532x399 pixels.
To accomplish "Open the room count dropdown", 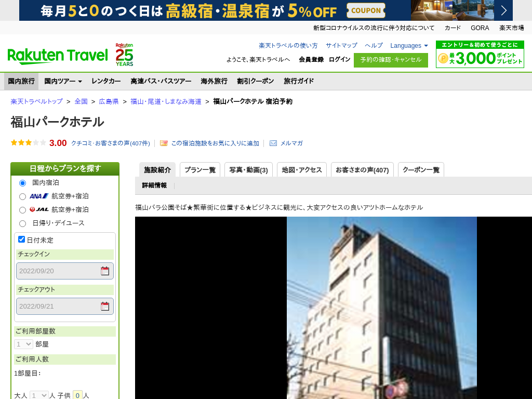I will (24, 344).
